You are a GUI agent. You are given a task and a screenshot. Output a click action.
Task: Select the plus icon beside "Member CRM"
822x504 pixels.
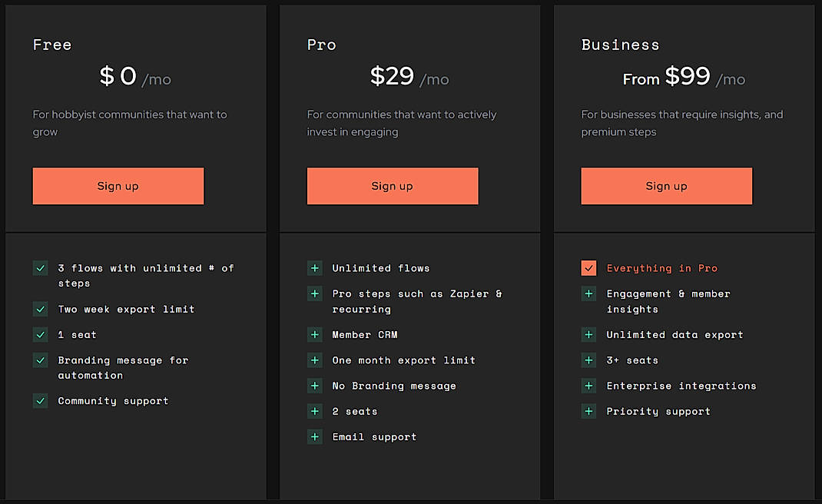(x=314, y=334)
